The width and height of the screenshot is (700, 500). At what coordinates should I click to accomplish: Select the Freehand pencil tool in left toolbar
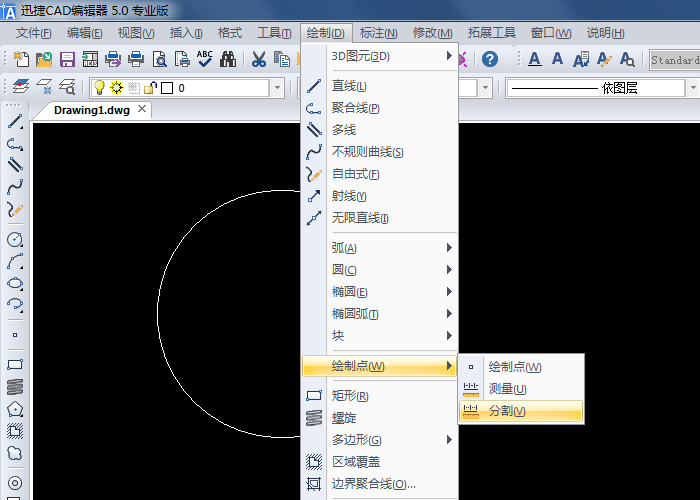click(15, 209)
